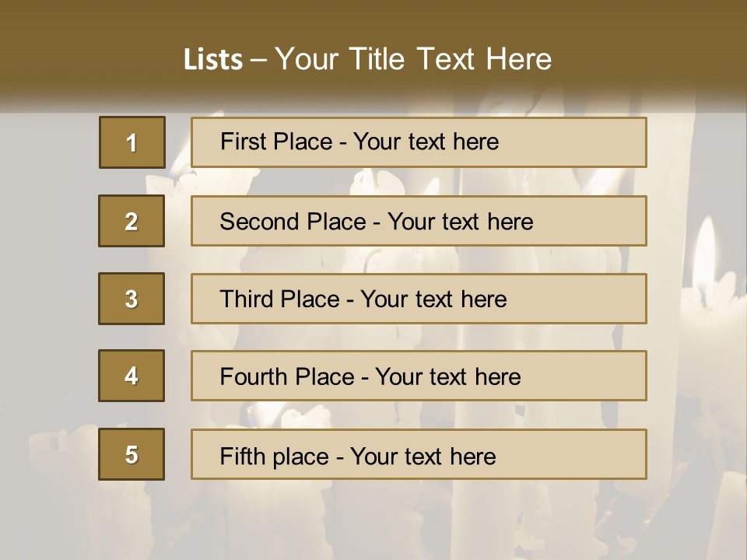
Task: Click the number 1 box
Action: click(x=132, y=142)
